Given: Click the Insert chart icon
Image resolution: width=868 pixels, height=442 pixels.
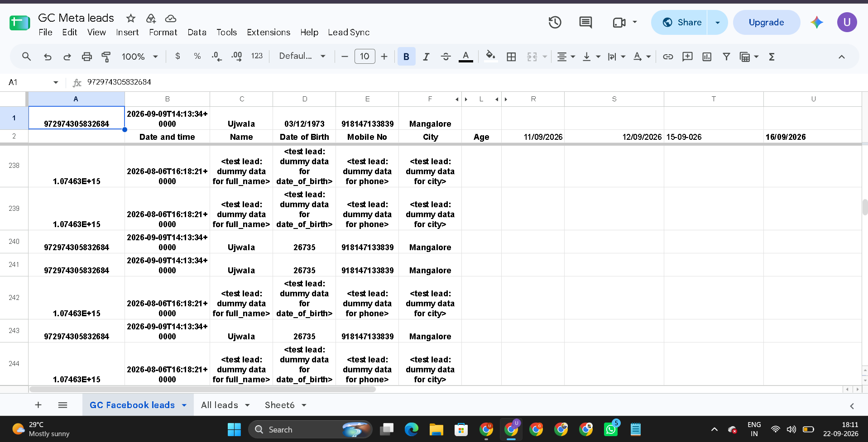Looking at the screenshot, I should coord(707,57).
